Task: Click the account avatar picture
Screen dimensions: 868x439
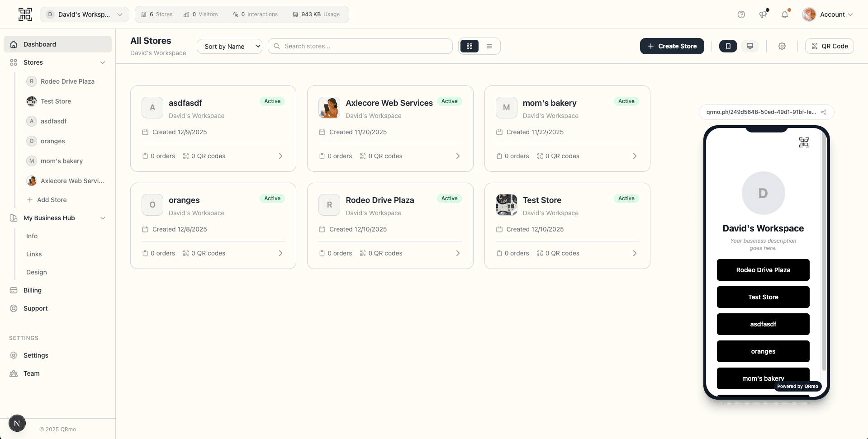Action: pyautogui.click(x=809, y=14)
